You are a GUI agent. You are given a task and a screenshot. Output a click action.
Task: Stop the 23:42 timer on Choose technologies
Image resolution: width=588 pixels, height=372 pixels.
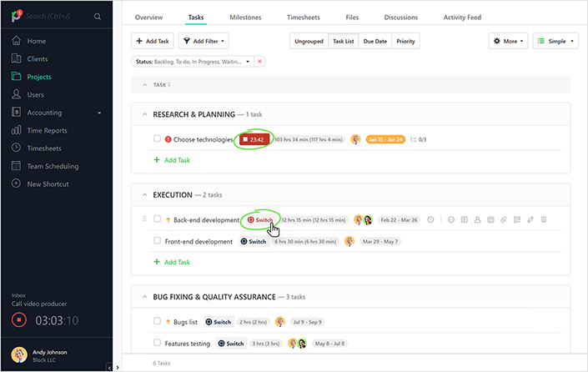[x=253, y=139]
